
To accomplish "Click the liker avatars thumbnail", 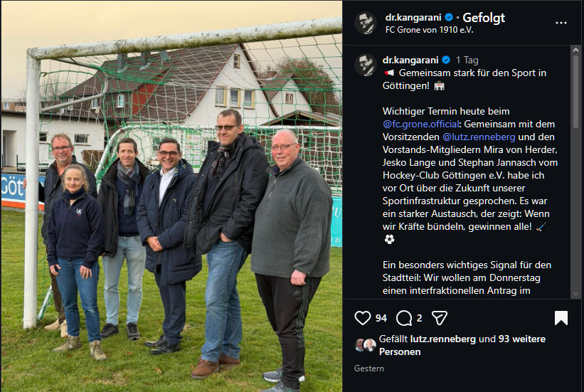I will [x=365, y=345].
